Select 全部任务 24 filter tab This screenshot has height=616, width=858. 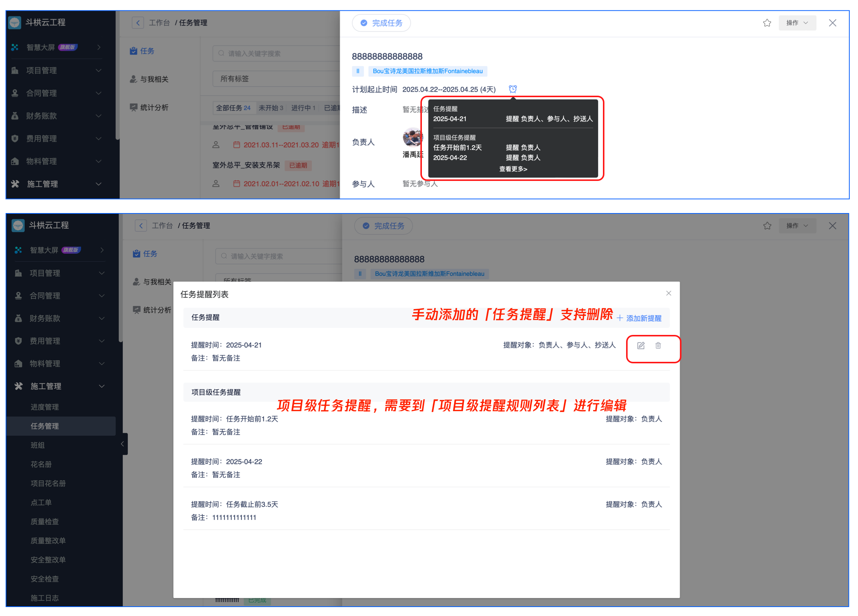pos(233,108)
